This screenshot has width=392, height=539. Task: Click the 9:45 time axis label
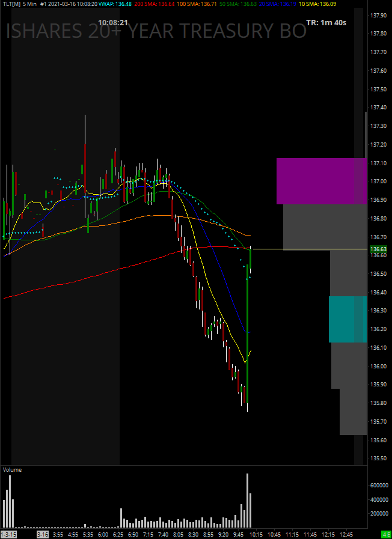click(239, 535)
